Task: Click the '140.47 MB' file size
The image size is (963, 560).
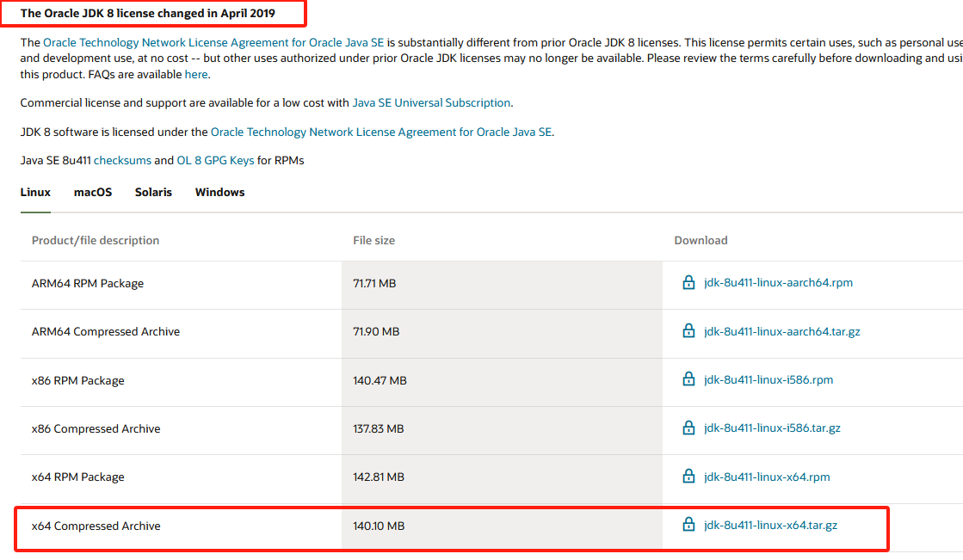Action: tap(380, 381)
